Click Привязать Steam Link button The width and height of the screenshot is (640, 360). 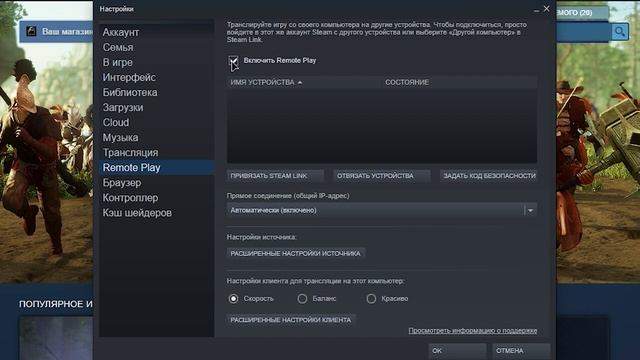click(x=276, y=176)
